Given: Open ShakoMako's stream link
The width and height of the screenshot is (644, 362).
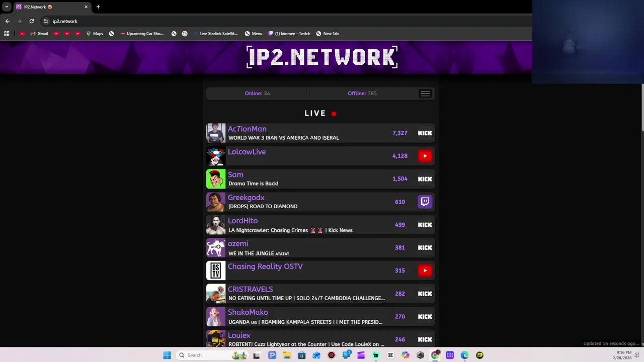Looking at the screenshot, I should click(248, 312).
